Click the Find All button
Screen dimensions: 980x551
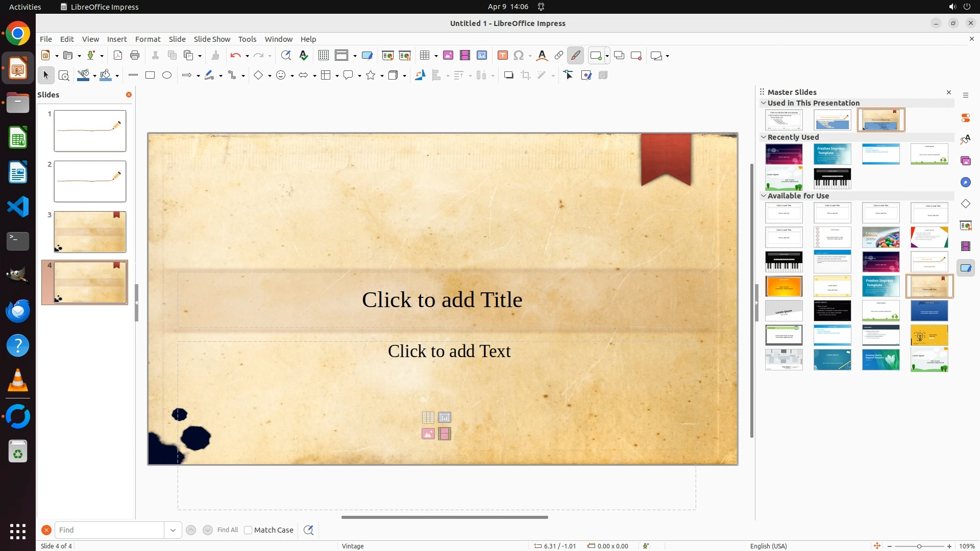[228, 530]
